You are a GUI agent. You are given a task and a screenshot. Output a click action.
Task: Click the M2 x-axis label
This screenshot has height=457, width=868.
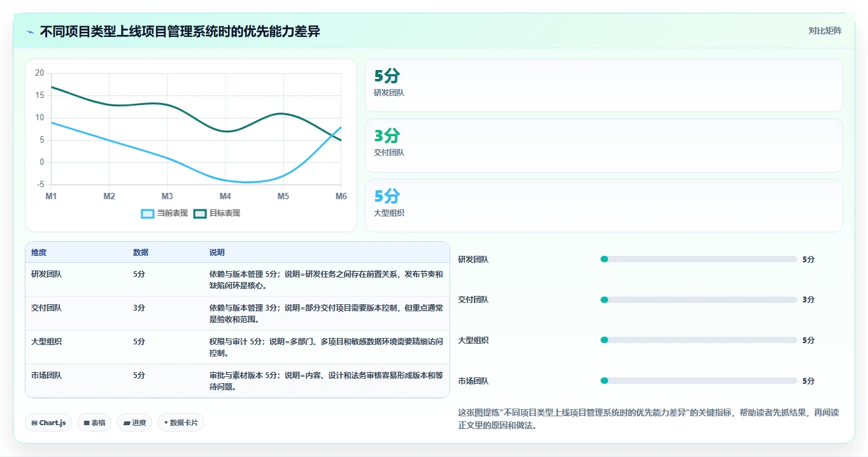tap(110, 196)
